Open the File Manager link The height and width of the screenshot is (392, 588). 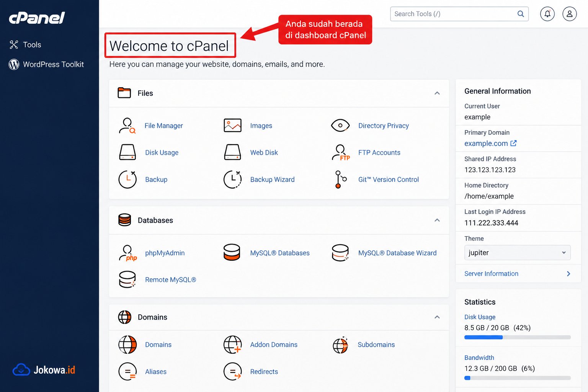coord(164,126)
